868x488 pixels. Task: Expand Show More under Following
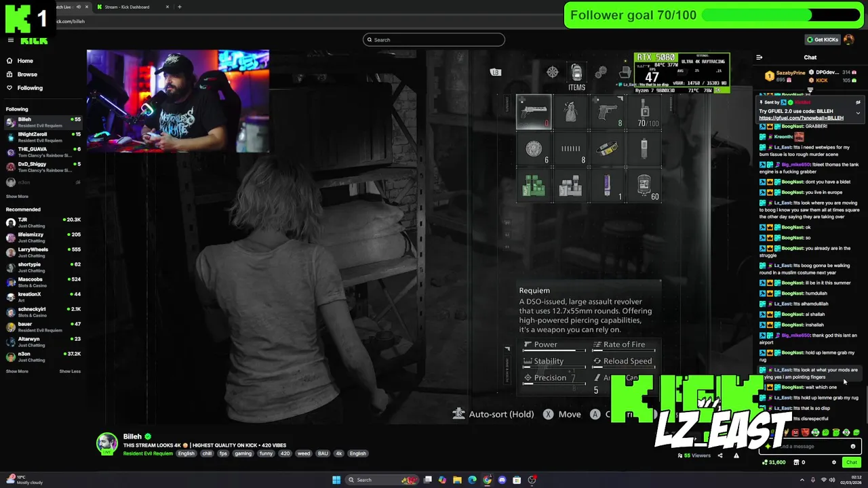(x=17, y=197)
